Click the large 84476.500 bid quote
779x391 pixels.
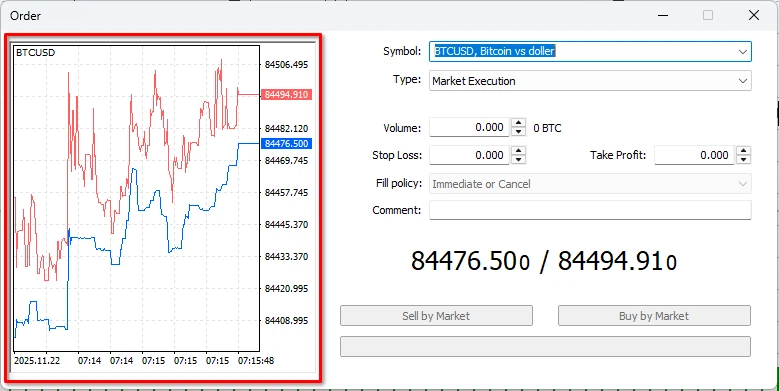pos(470,261)
